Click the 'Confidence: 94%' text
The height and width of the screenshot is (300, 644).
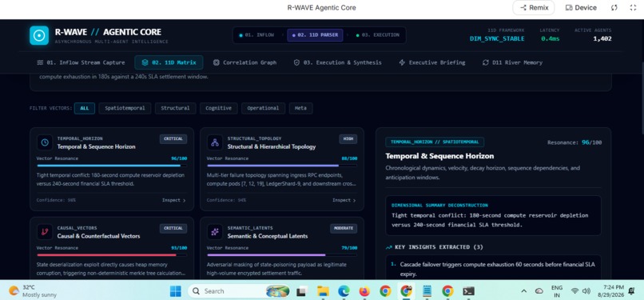(x=226, y=200)
